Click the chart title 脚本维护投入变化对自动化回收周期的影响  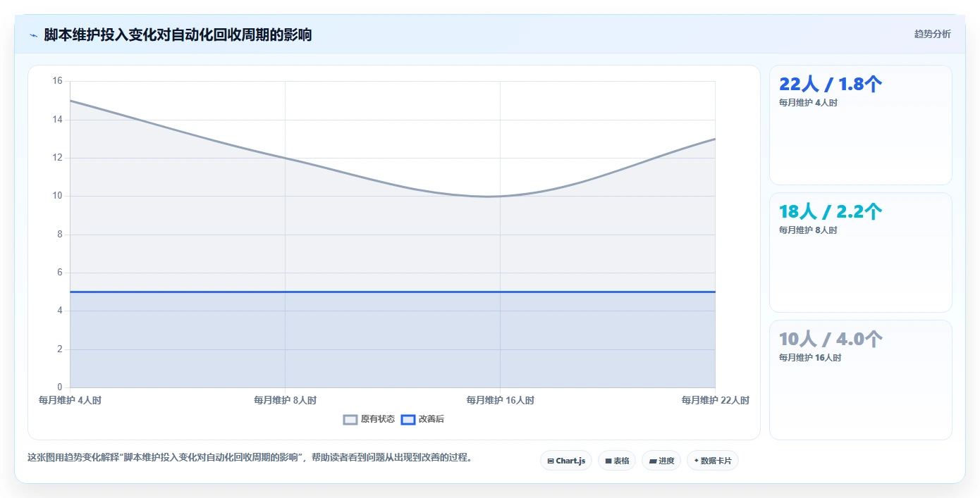178,35
